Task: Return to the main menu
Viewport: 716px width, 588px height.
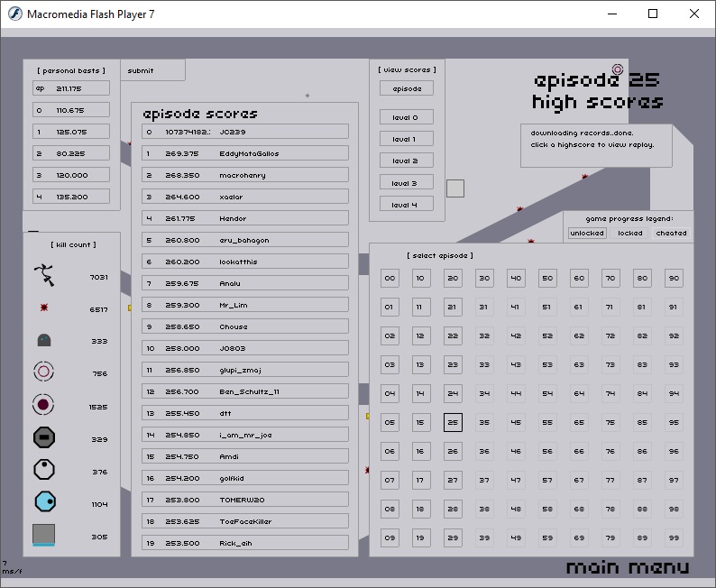Action: (x=628, y=567)
